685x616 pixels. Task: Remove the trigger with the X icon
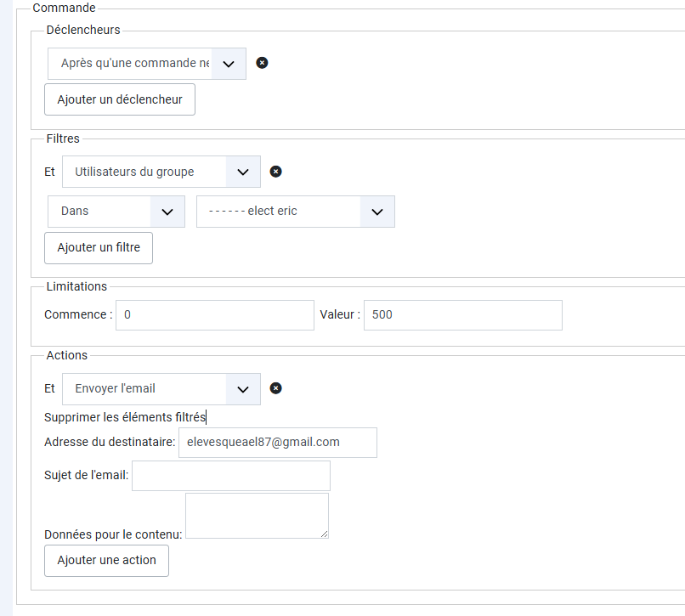[262, 63]
